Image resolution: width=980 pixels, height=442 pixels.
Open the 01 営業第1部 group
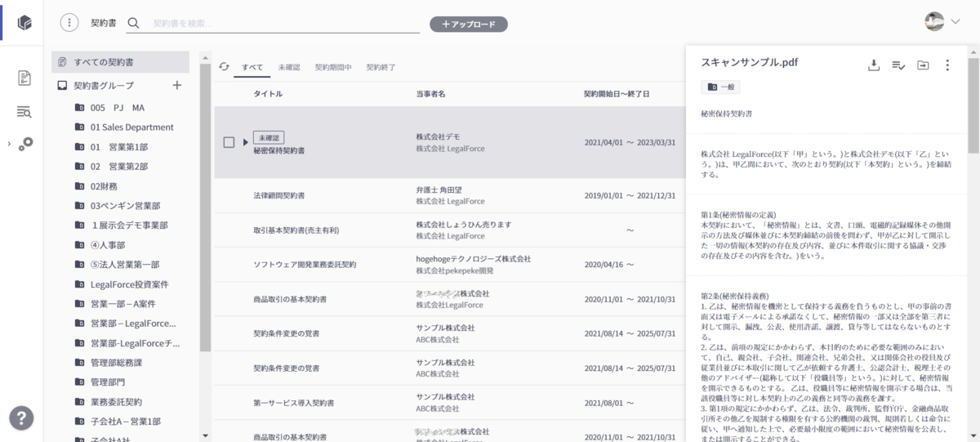tap(119, 147)
